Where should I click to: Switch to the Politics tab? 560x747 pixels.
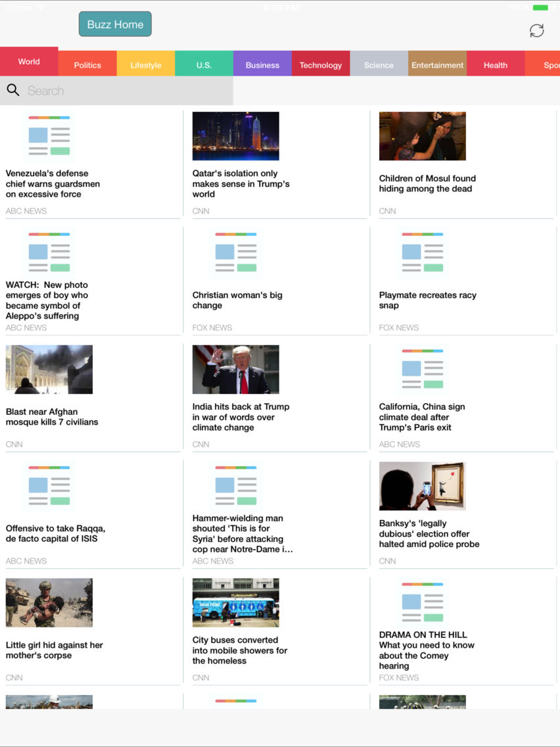tap(87, 64)
